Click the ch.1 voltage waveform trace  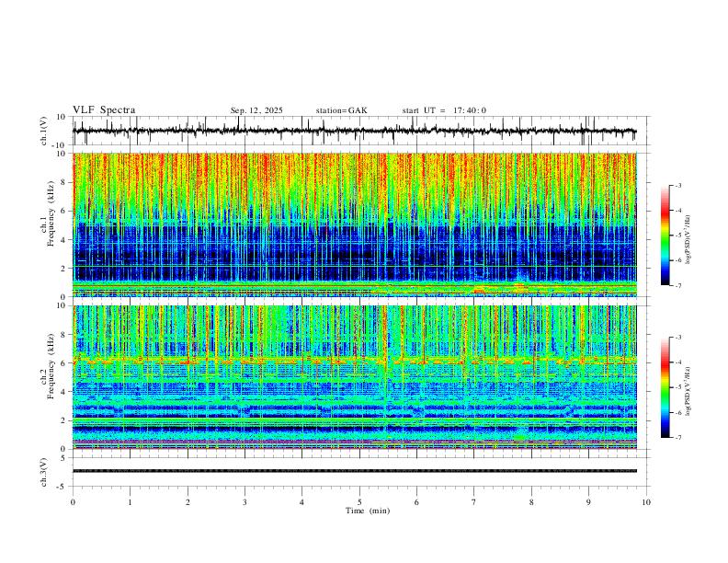354,131
